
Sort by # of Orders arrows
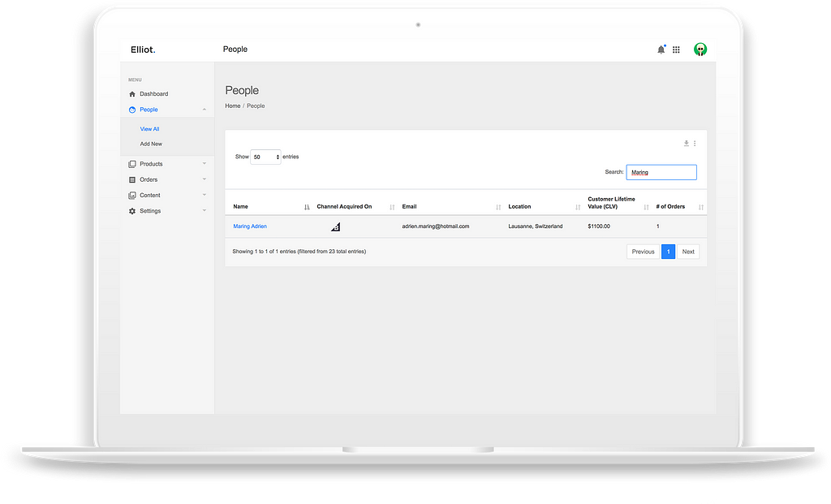(700, 207)
